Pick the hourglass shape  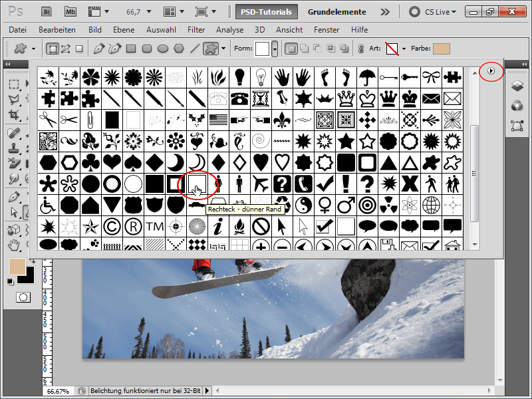point(261,98)
